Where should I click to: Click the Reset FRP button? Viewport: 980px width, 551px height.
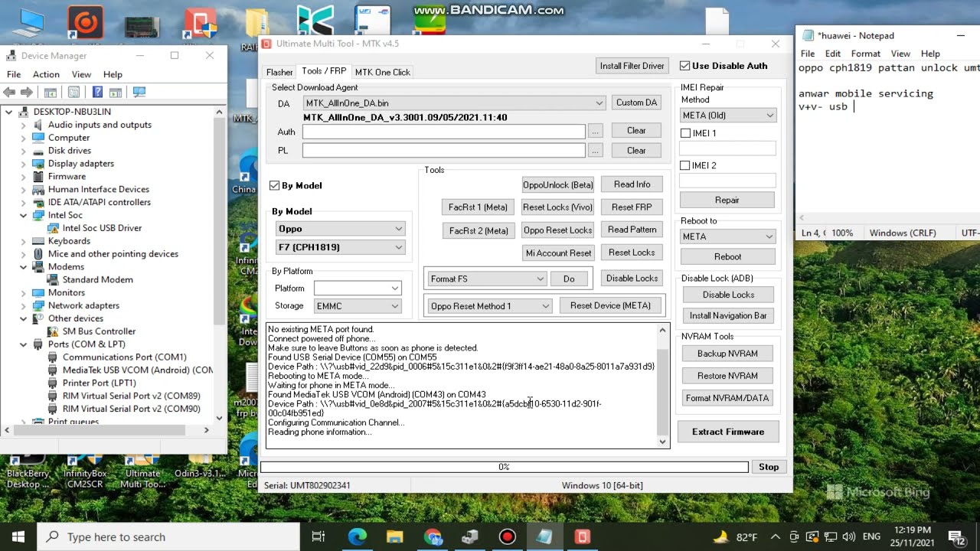[x=632, y=207]
